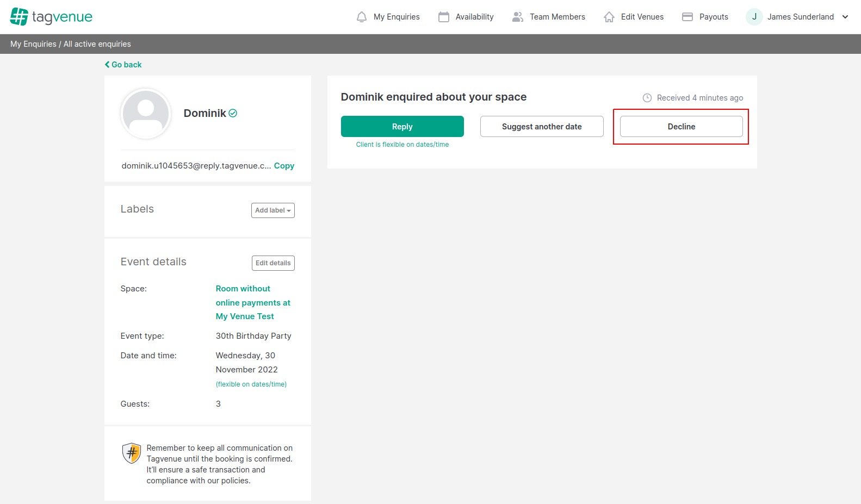Click the verified checkmark next to Dominik
This screenshot has width=861, height=504.
tap(233, 113)
